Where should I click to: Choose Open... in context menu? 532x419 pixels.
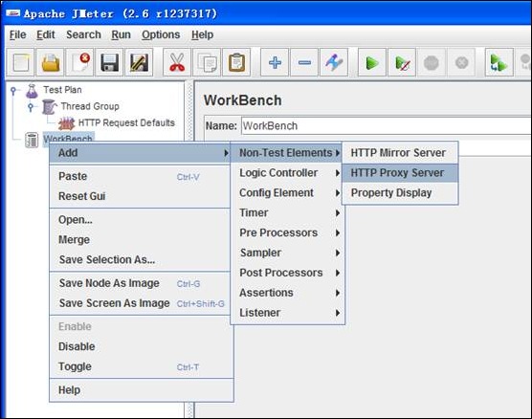point(140,220)
